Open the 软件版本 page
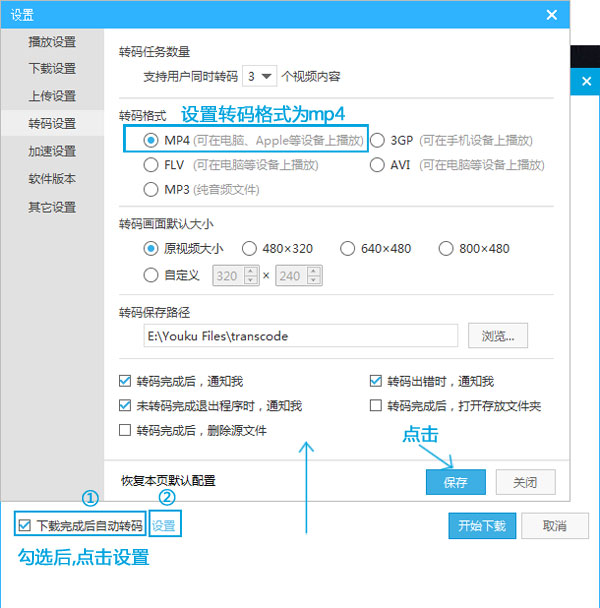Screen dimensions: 600x608 (52, 179)
